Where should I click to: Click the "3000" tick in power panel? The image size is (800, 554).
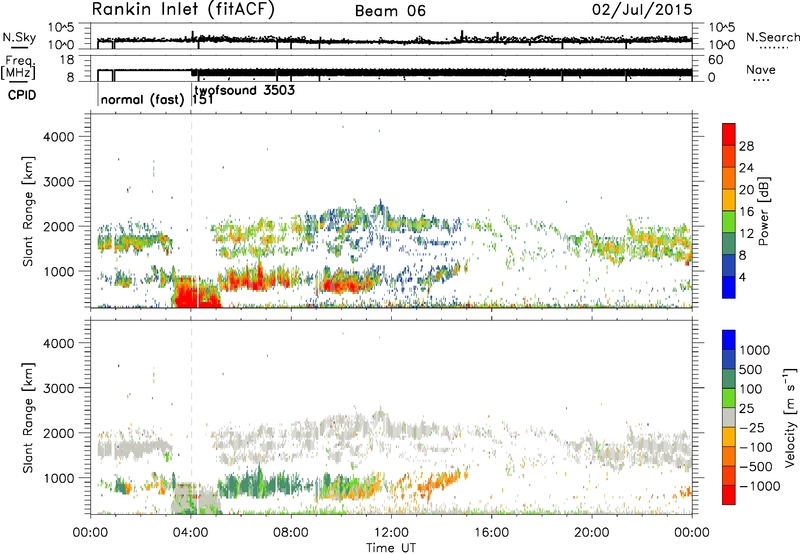pyautogui.click(x=59, y=182)
